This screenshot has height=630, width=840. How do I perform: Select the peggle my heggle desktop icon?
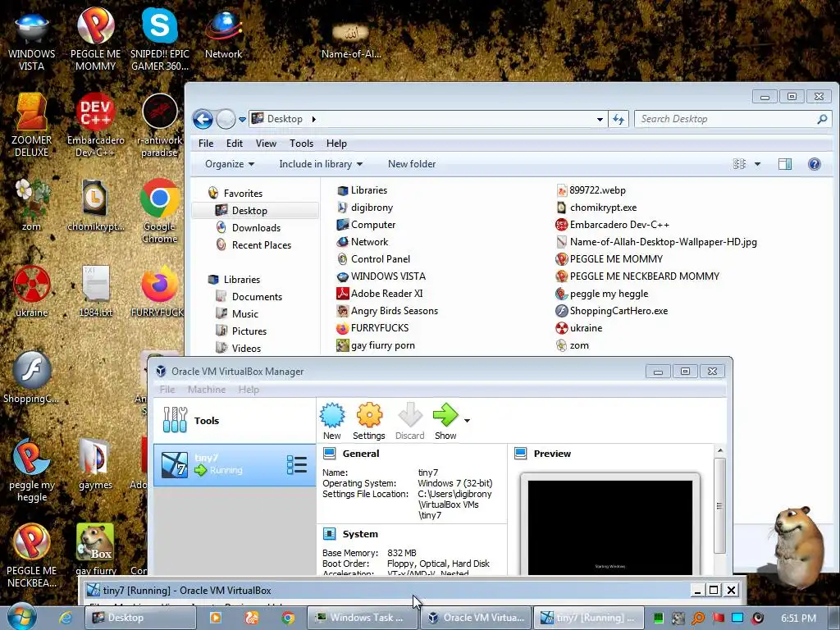[x=32, y=470]
